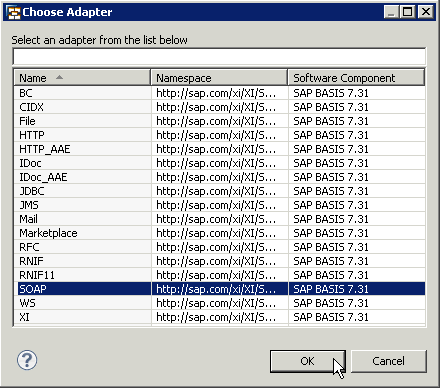Pick the HTTP adapter entry
Viewport: 440px width, 388px height.
click(219, 135)
